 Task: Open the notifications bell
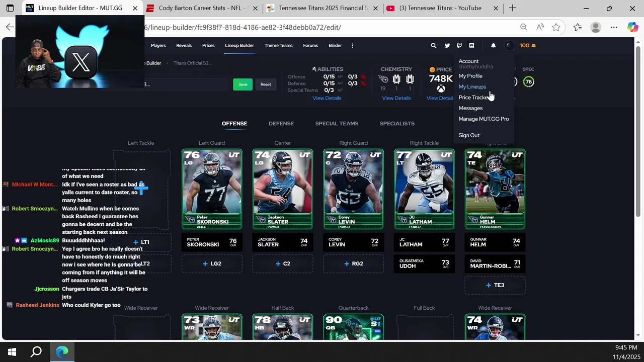[493, 45]
